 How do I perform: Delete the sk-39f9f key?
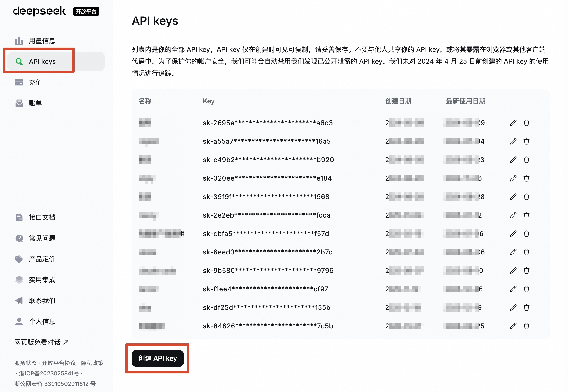[526, 196]
